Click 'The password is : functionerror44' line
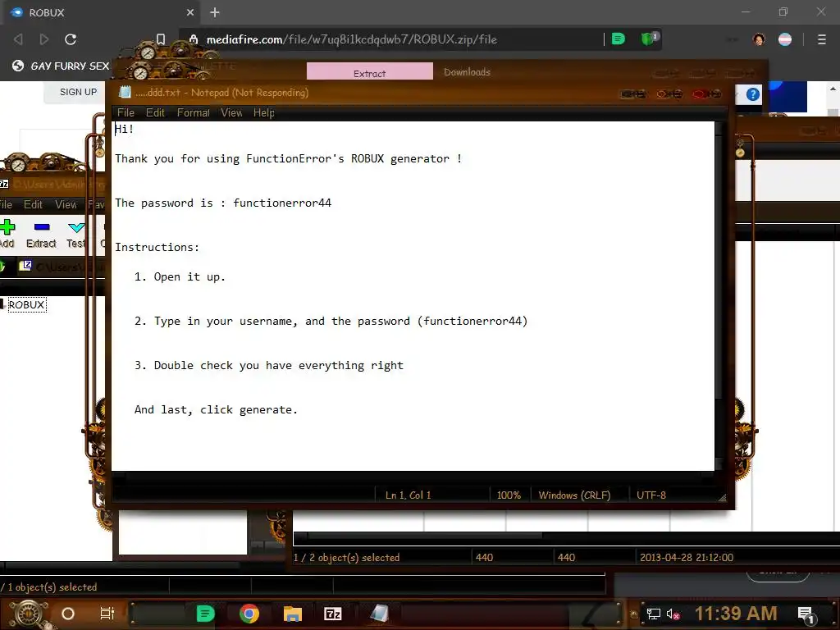This screenshot has height=630, width=840. pos(223,203)
